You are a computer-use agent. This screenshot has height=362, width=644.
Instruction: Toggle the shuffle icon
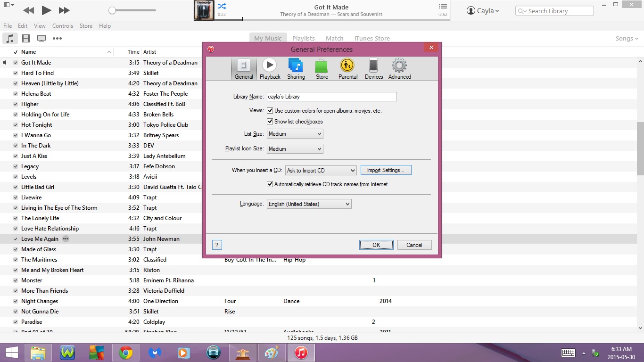[222, 6]
